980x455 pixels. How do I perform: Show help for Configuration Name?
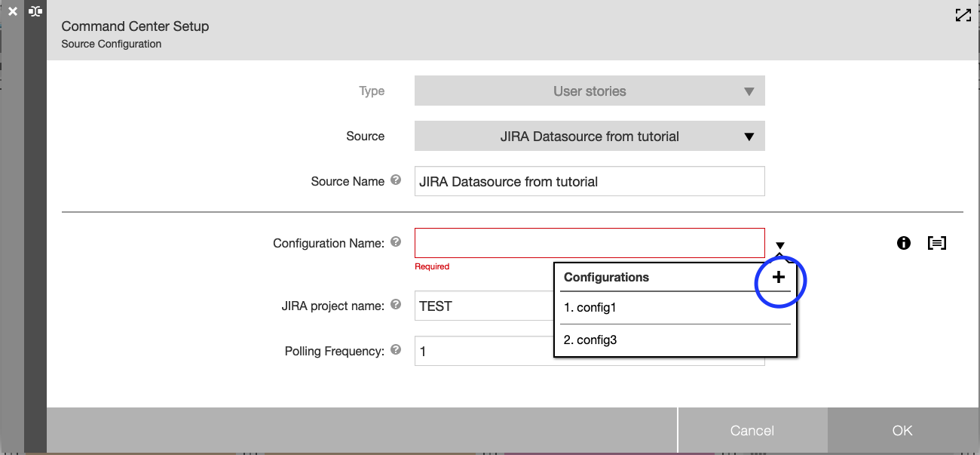(396, 242)
